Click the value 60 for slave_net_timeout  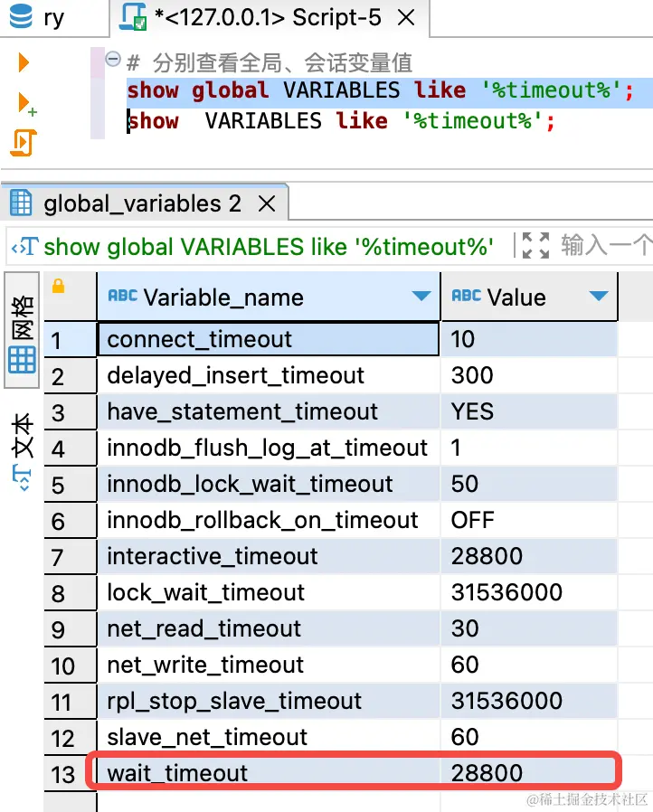point(529,738)
